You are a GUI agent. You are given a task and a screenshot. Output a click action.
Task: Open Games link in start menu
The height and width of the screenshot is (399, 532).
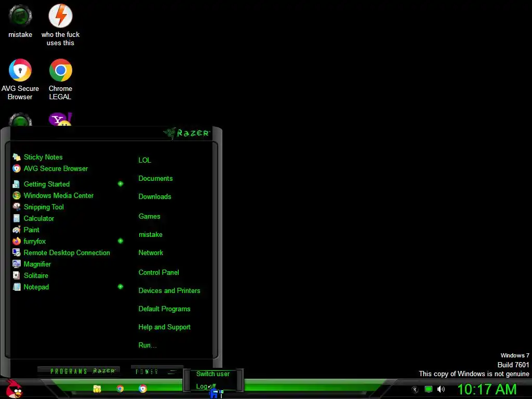[x=149, y=217]
